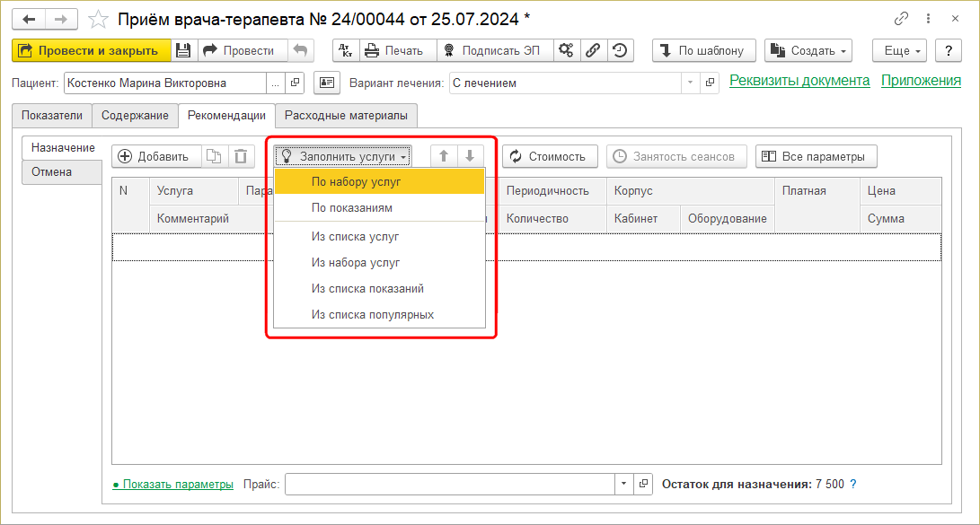Choose a patient with the ellipsis button
This screenshot has width=980, height=525.
coord(275,83)
